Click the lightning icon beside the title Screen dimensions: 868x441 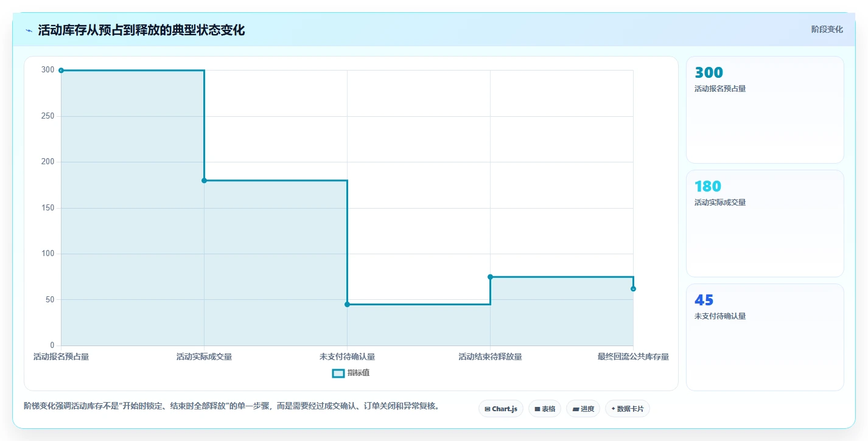click(x=29, y=30)
